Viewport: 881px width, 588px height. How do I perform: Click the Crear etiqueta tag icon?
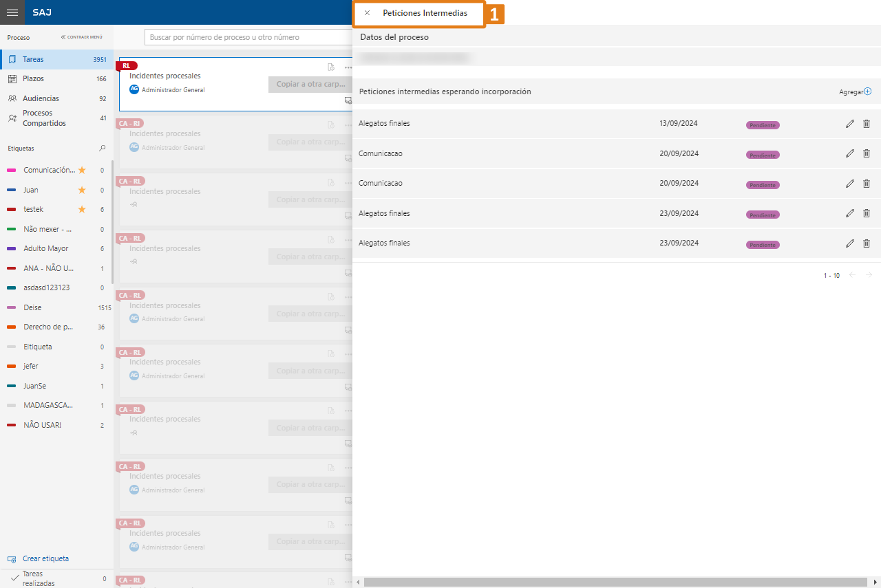pos(12,559)
